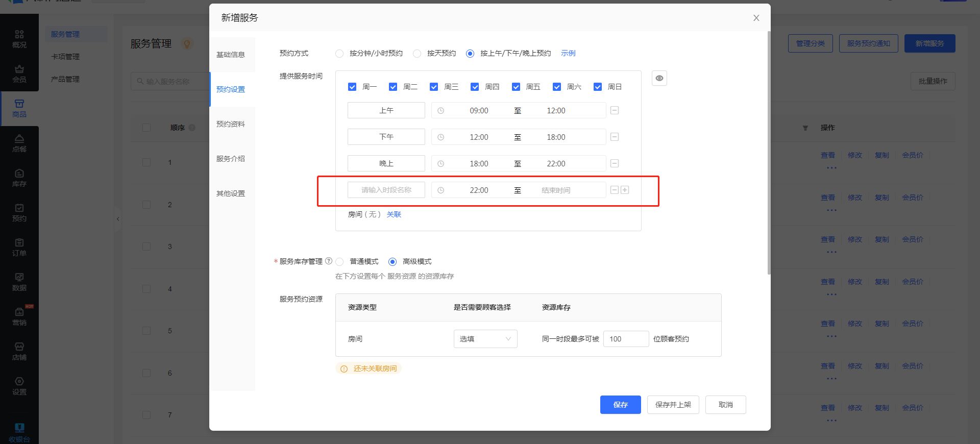Select the 商品 products sidebar icon
980x444 pixels.
pos(19,108)
